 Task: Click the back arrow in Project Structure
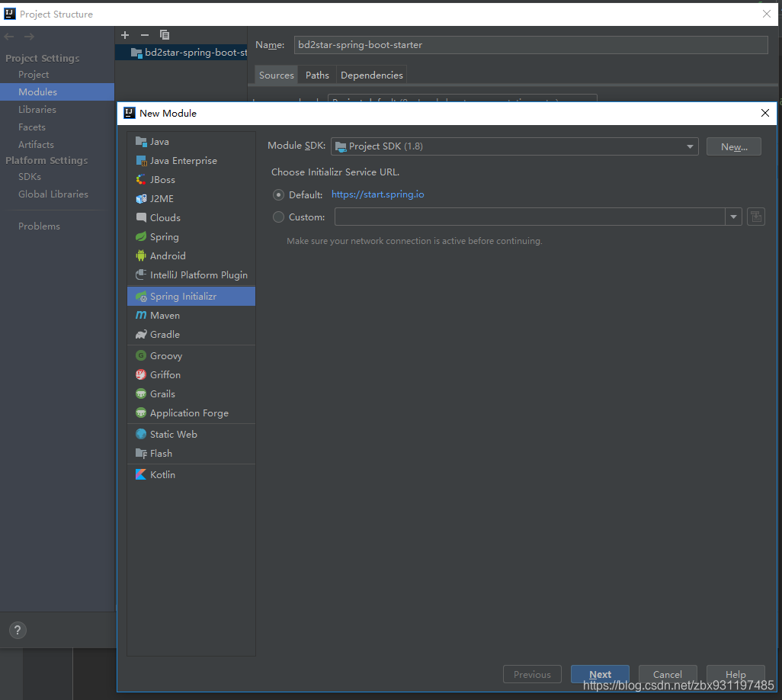point(9,37)
